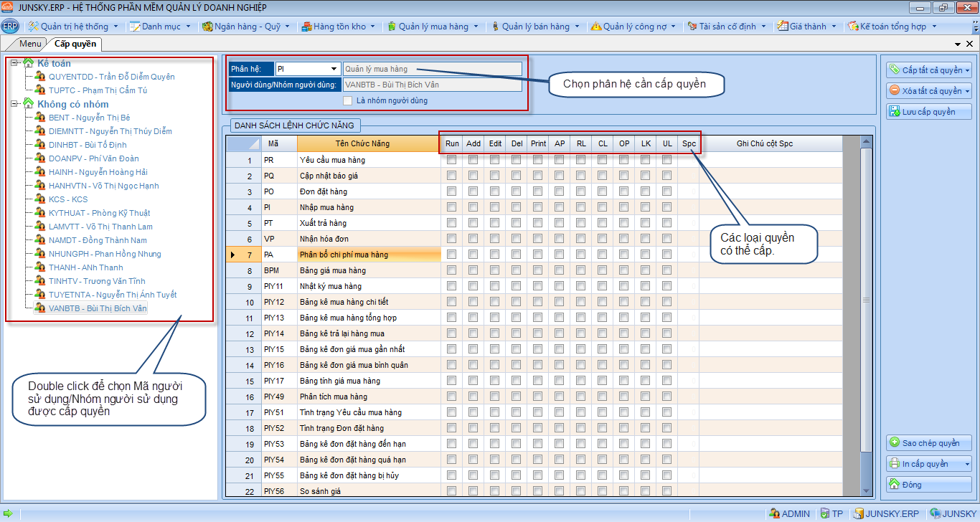Click the Quản lý công nợ warning icon
This screenshot has width=980, height=522.
click(595, 27)
